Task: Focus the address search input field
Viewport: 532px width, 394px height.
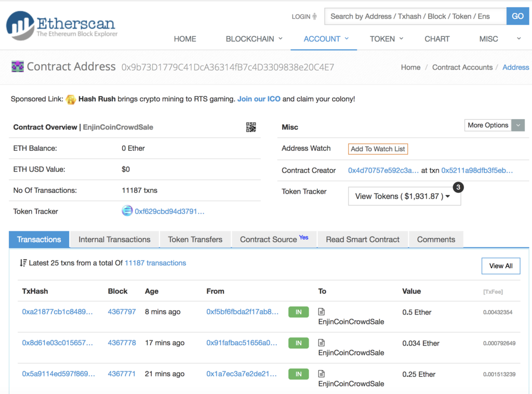Action: click(x=415, y=16)
